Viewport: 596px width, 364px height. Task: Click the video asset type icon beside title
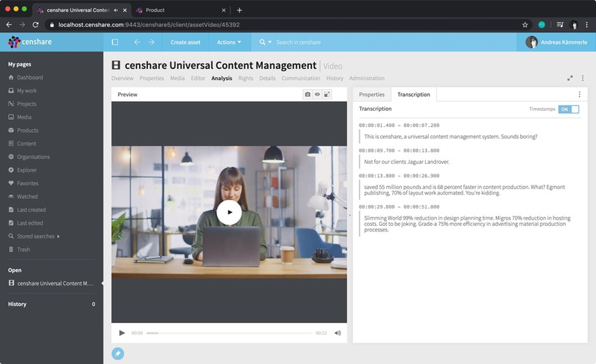(x=116, y=65)
